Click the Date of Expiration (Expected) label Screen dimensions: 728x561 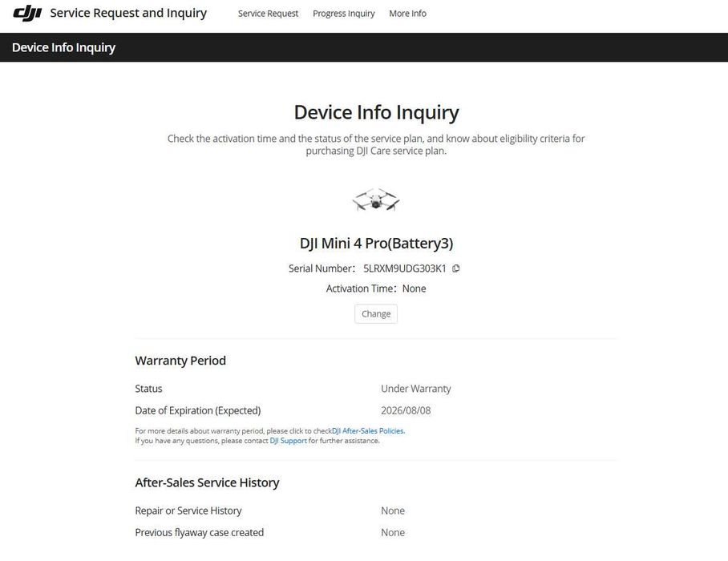198,410
